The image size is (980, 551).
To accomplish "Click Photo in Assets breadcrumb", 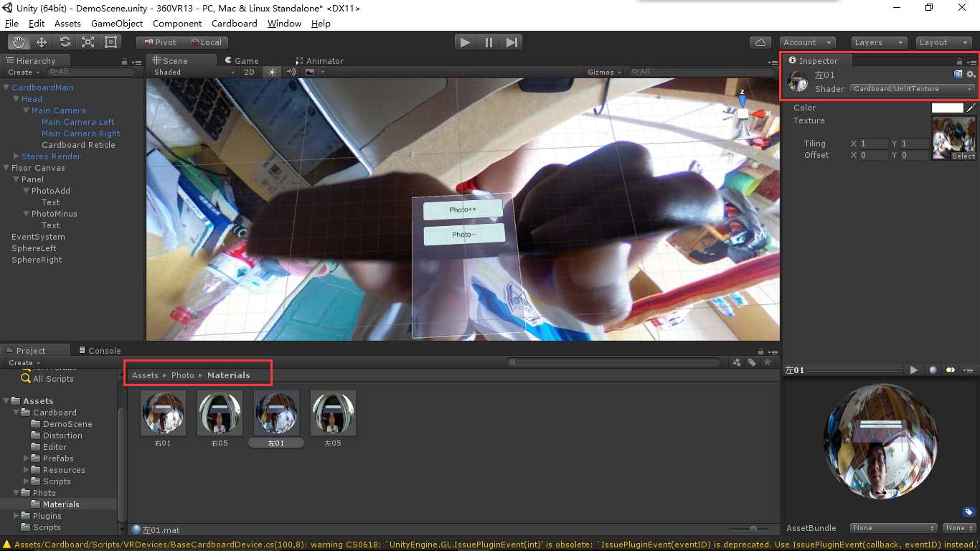I will (x=183, y=375).
